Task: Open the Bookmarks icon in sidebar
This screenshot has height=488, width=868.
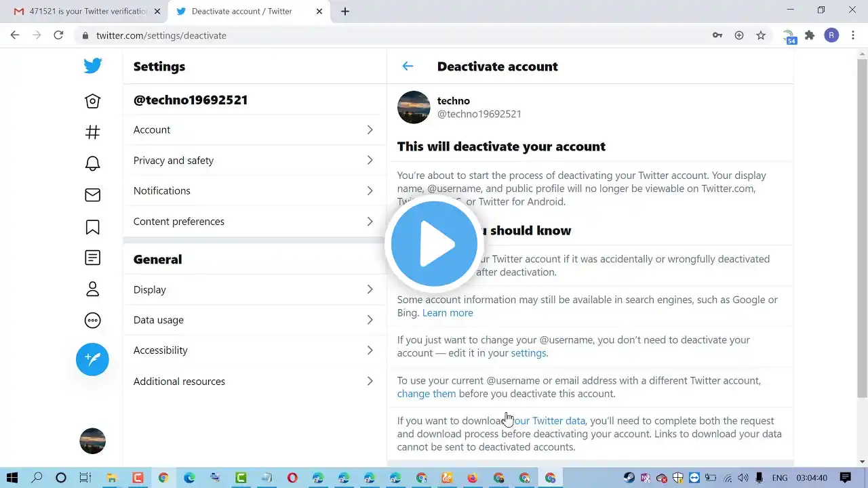Action: tap(93, 226)
